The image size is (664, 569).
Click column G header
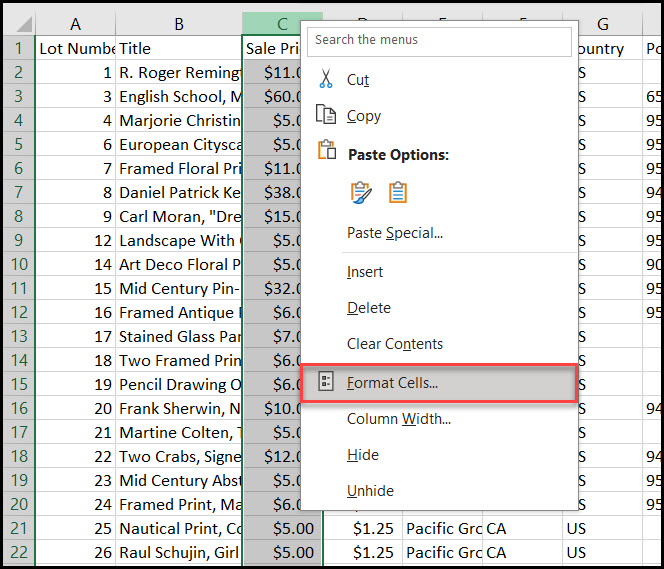pos(602,24)
